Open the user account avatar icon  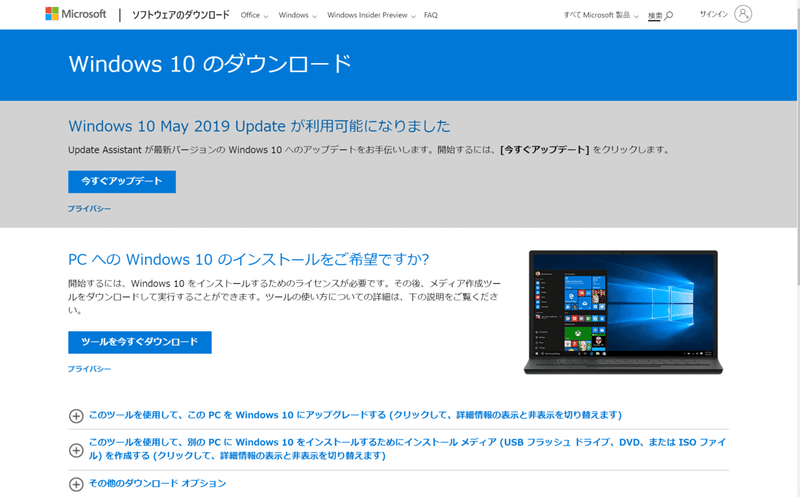click(743, 14)
